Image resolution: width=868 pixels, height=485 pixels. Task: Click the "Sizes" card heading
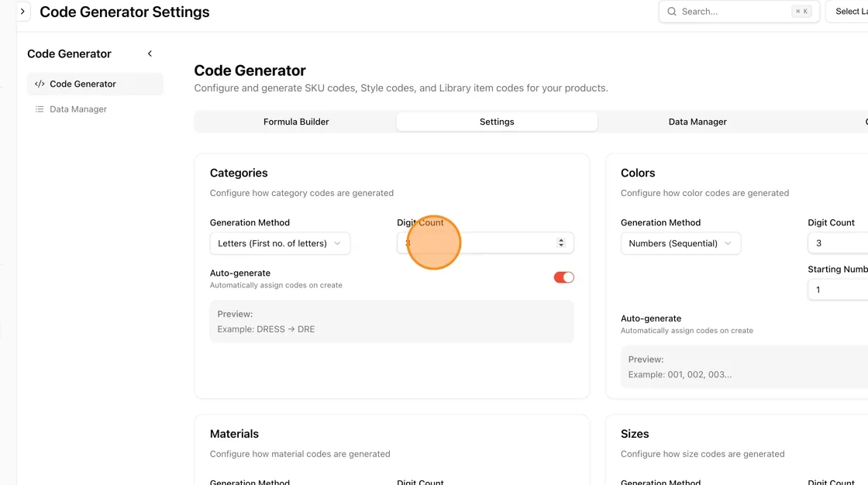coord(635,434)
